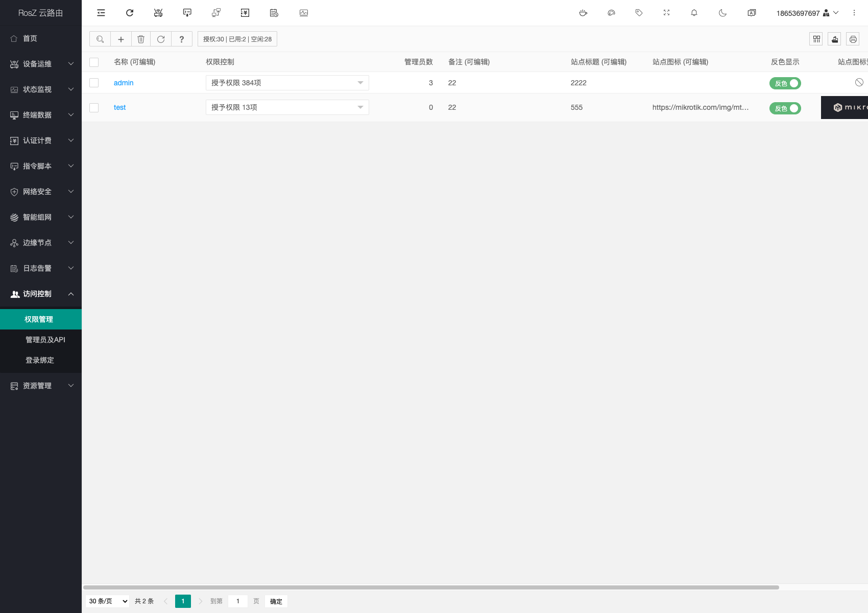
Task: Click the trash delete icon in toolbar
Action: [141, 39]
